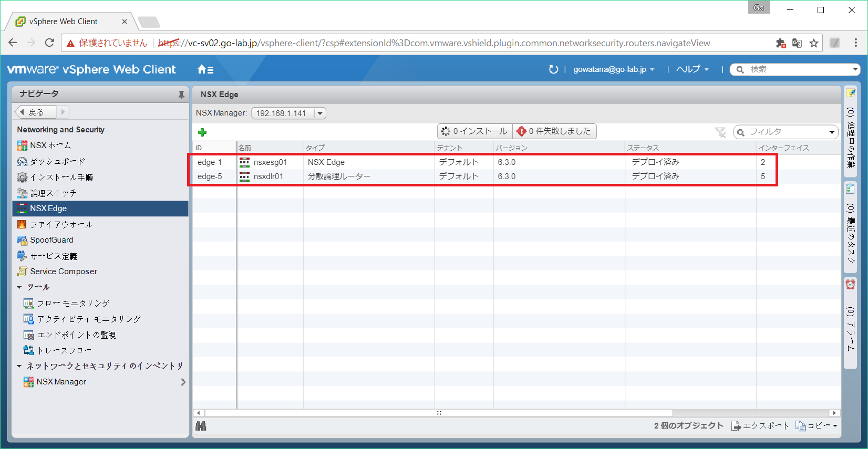
Task: Open 論理スイッチ in navigator
Action: (x=47, y=193)
